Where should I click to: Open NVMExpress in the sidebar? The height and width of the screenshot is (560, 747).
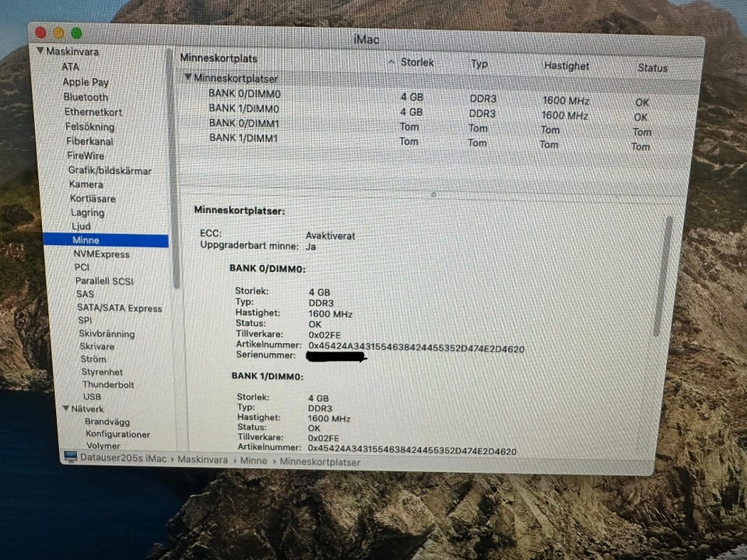101,254
